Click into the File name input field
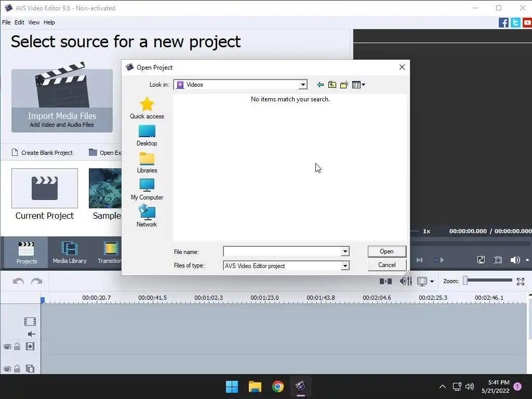Screen dimensions: 532x399 click(282, 251)
